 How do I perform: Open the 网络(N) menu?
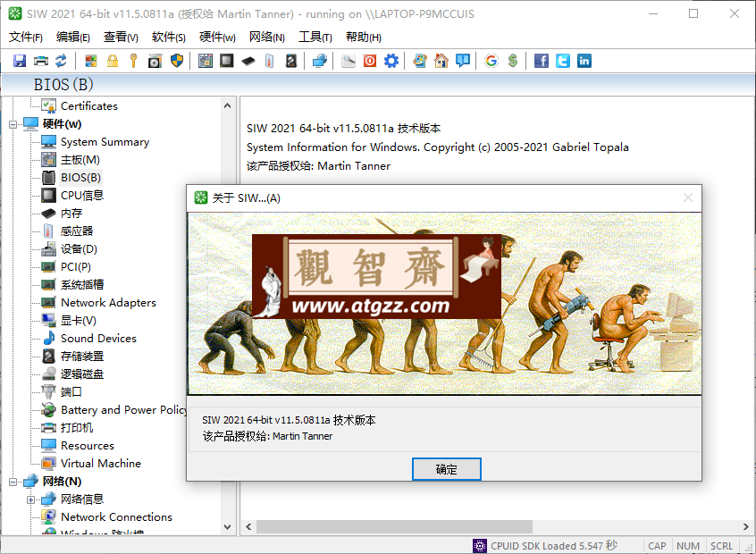[x=266, y=38]
